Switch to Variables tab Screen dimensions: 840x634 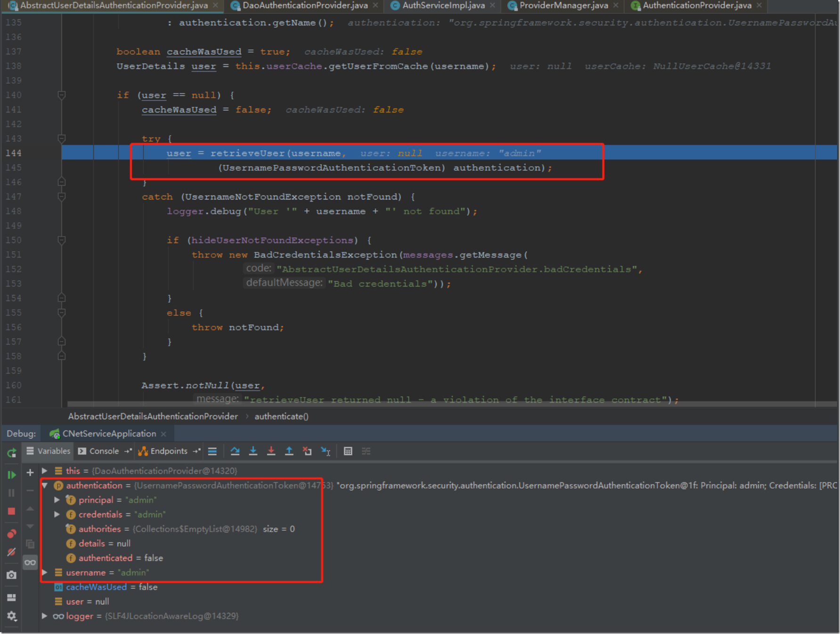[49, 451]
